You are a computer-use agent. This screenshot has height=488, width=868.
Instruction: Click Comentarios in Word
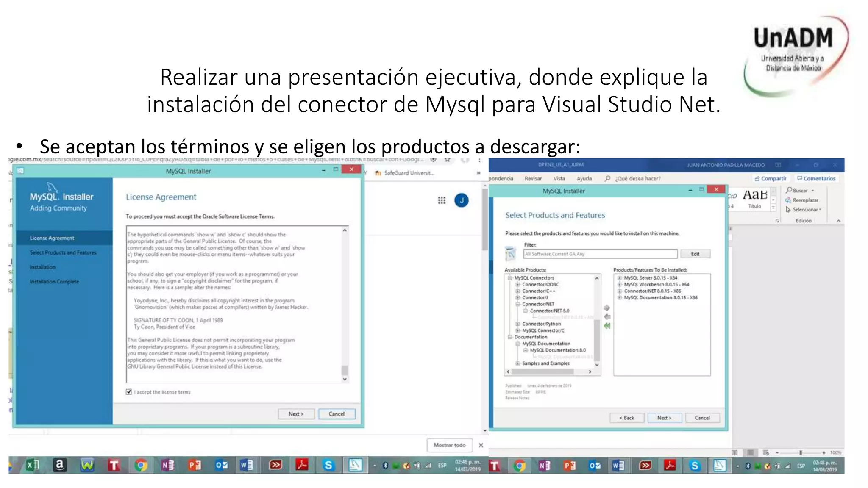816,179
